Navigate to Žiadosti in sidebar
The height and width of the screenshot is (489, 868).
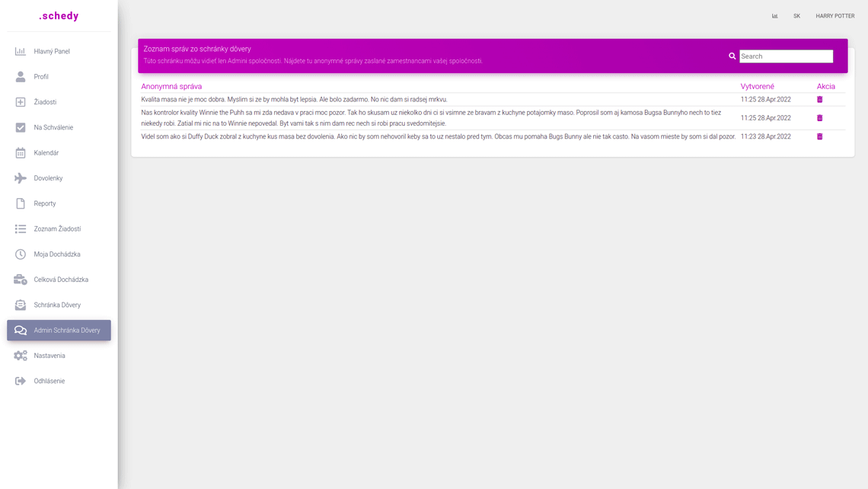[45, 102]
